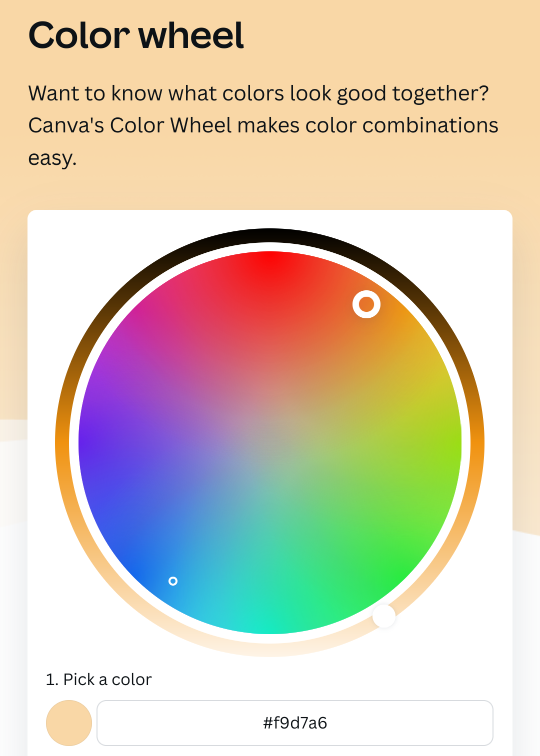Click the white brightness knob on the outer ring
This screenshot has width=540, height=756.
tap(384, 617)
